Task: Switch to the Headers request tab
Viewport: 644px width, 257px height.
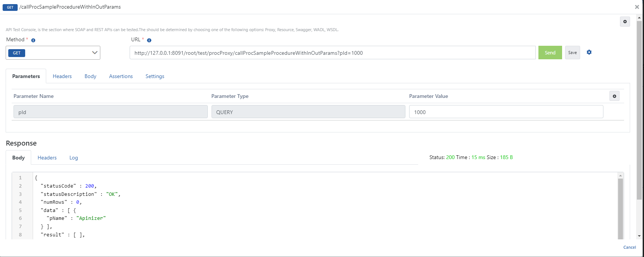Action: 62,76
